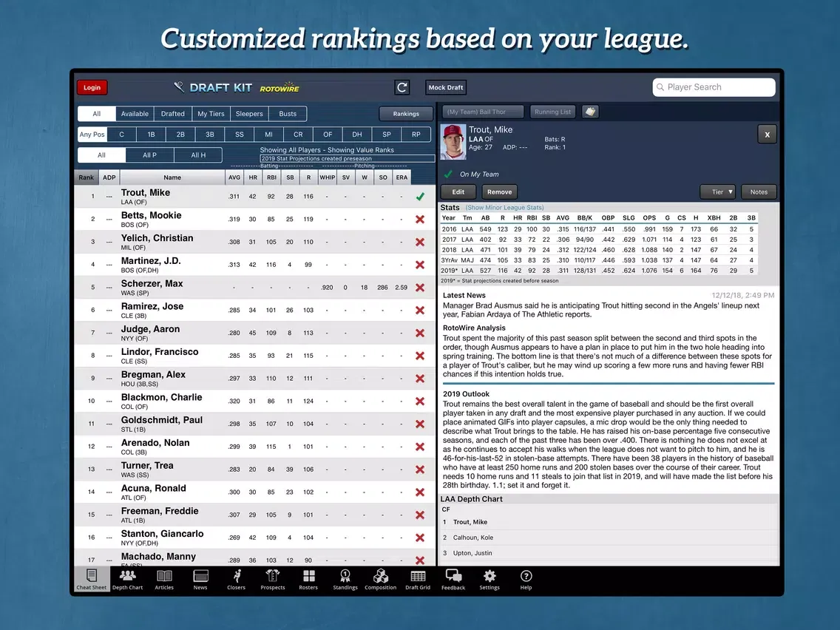Filter by the OF position tab
The height and width of the screenshot is (630, 840).
coord(328,135)
